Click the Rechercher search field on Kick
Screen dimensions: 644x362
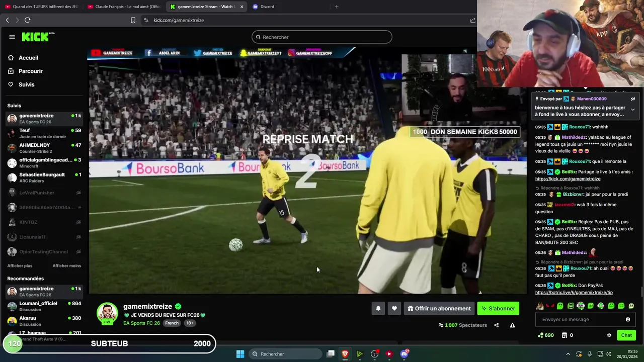(322, 37)
